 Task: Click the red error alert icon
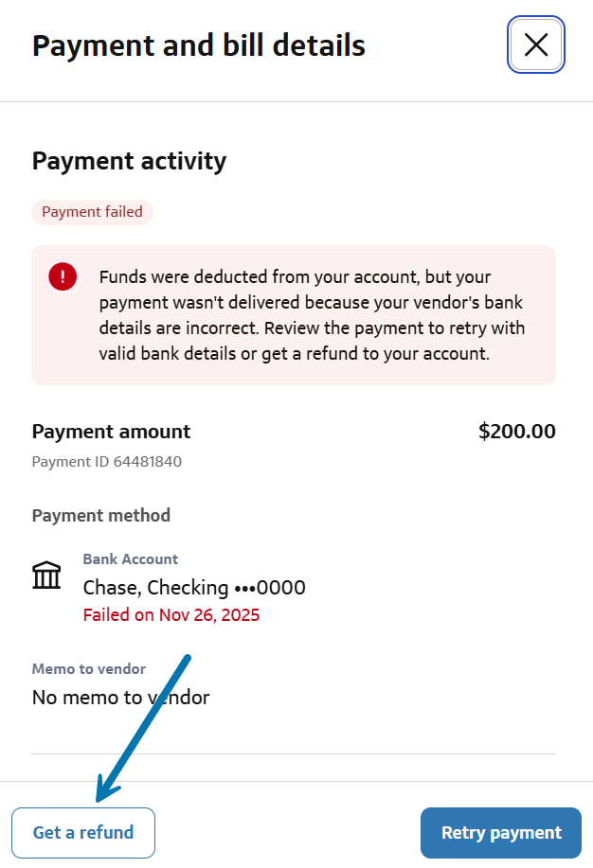pos(63,277)
